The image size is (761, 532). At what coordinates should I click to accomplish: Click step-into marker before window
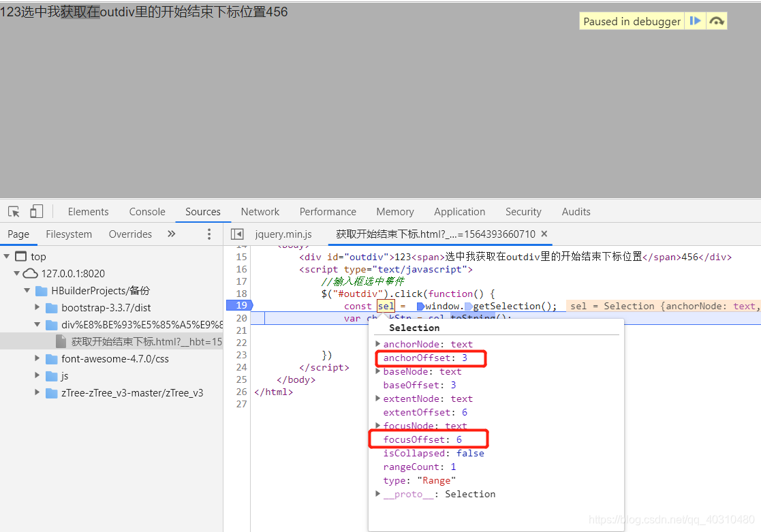point(420,307)
